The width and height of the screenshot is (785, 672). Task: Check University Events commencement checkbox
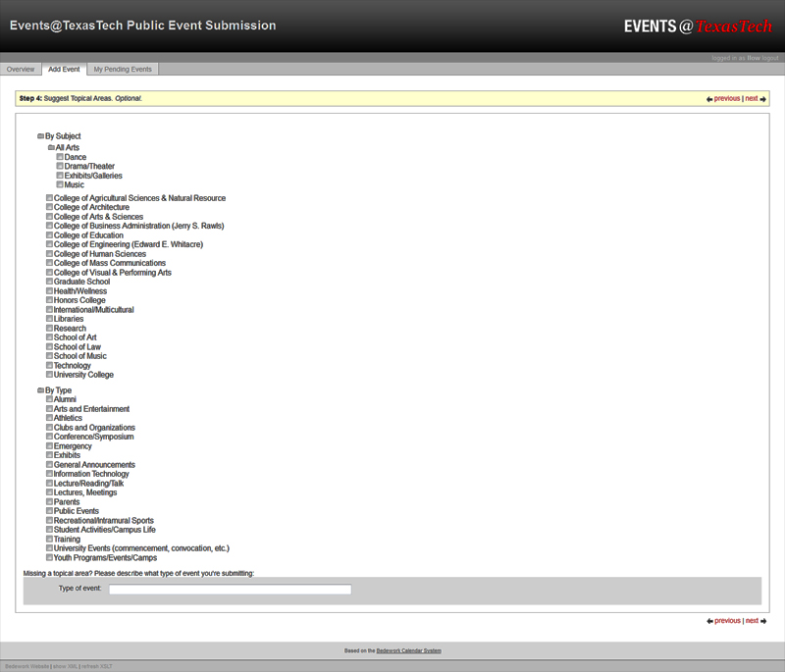(x=50, y=548)
